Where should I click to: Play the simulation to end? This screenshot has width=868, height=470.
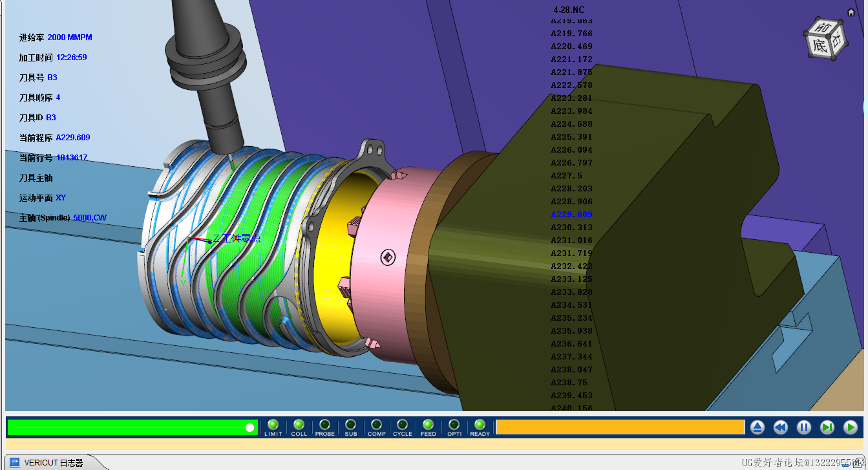click(851, 427)
